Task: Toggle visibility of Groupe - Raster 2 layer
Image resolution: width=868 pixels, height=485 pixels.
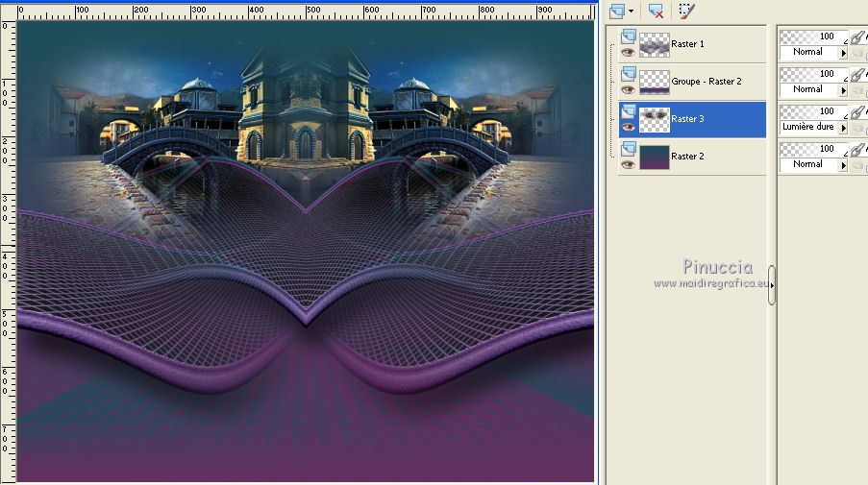Action: [629, 88]
